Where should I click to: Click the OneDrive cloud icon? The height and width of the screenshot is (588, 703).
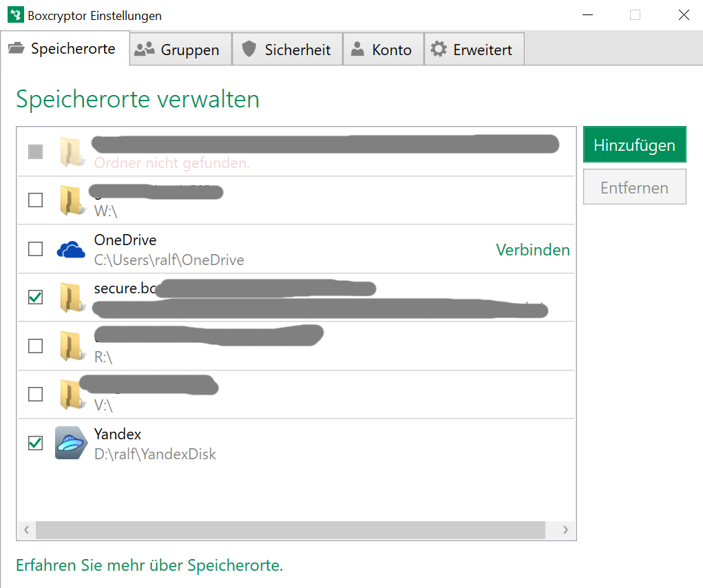tap(71, 250)
